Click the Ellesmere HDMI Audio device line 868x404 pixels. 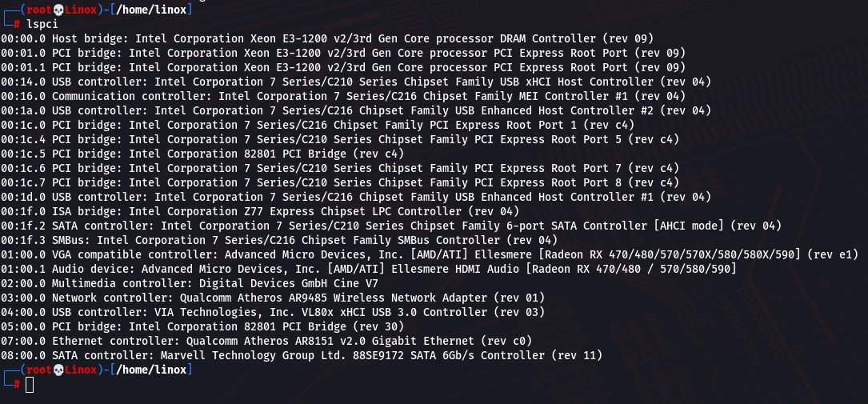369,269
